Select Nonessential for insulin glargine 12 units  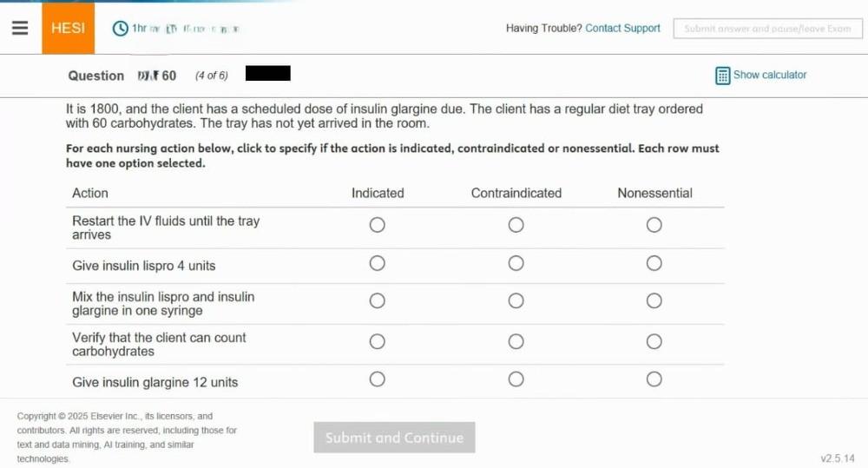tap(654, 379)
